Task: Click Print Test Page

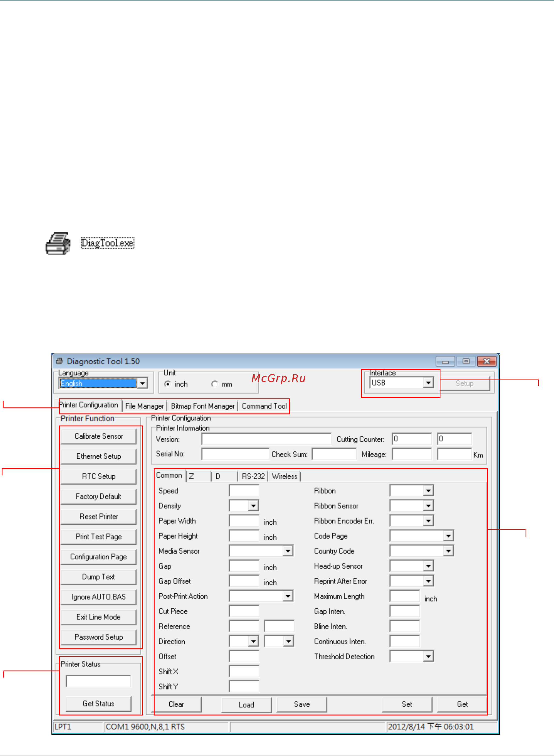Action: tap(98, 537)
